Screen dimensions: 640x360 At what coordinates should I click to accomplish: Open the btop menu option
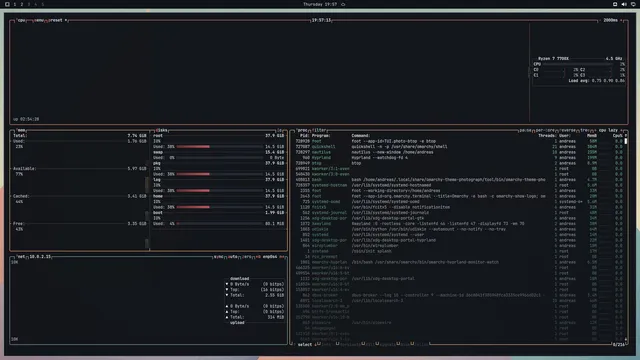tap(39, 20)
